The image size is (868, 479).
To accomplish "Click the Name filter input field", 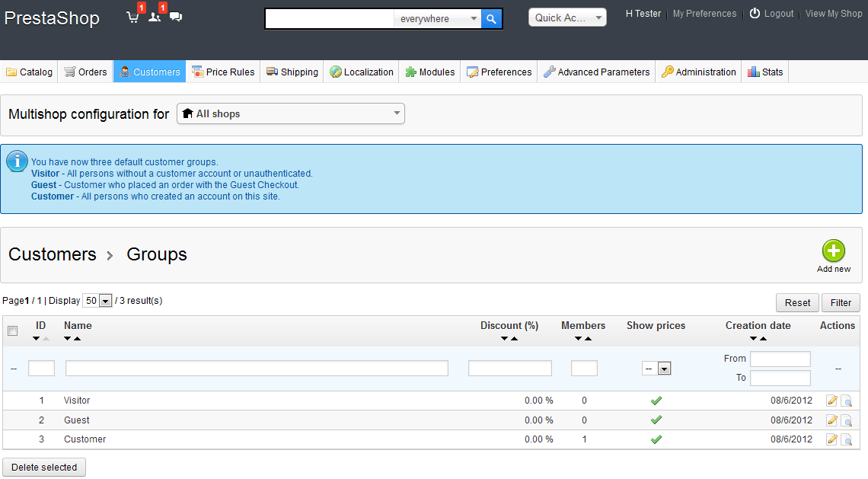I will click(257, 369).
